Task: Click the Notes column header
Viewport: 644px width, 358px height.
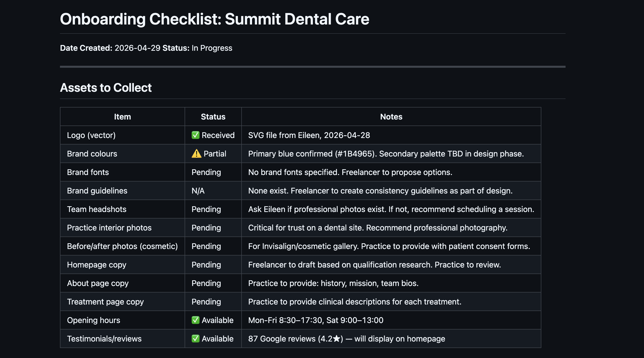Action: pyautogui.click(x=391, y=117)
